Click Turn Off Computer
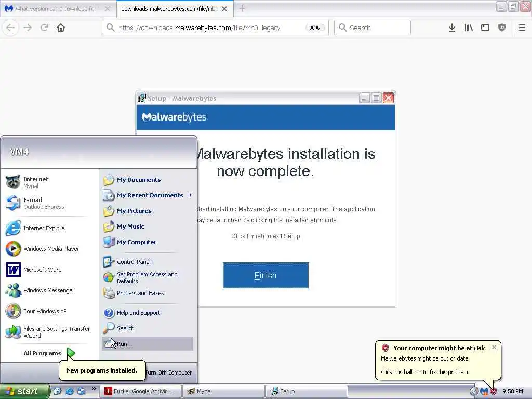 click(169, 372)
